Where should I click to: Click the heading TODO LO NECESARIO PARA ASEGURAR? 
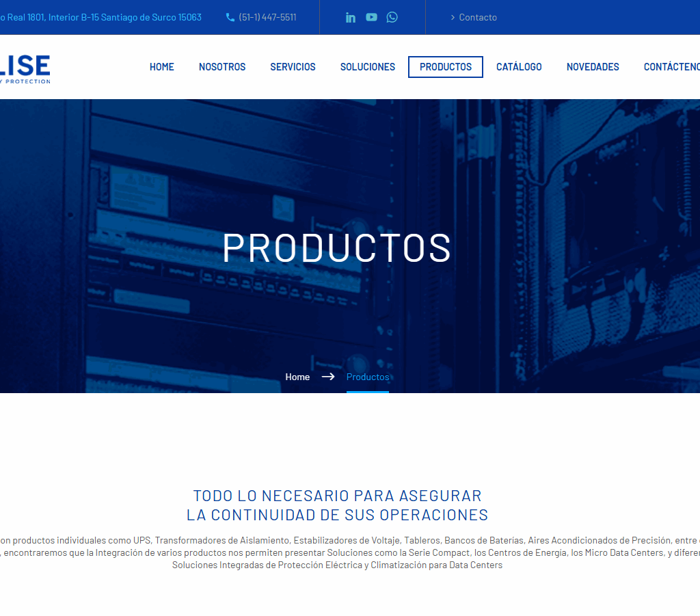point(338,496)
